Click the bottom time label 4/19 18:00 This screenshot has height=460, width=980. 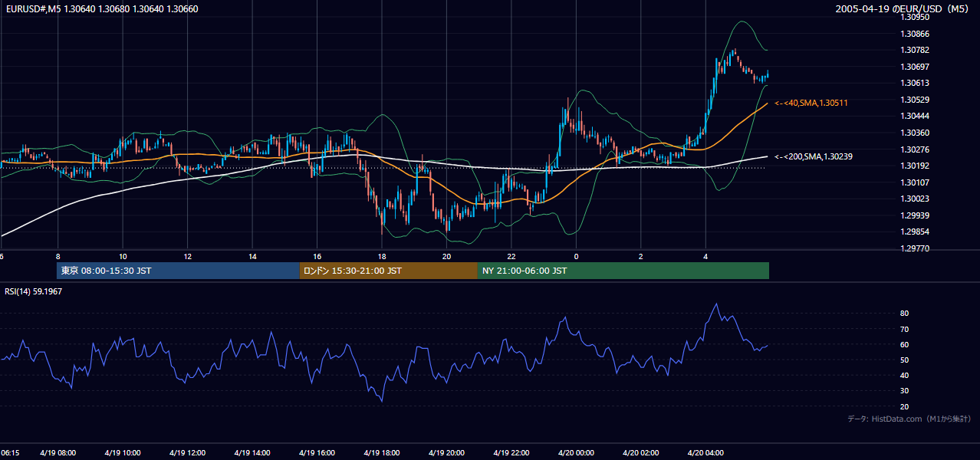[382, 453]
